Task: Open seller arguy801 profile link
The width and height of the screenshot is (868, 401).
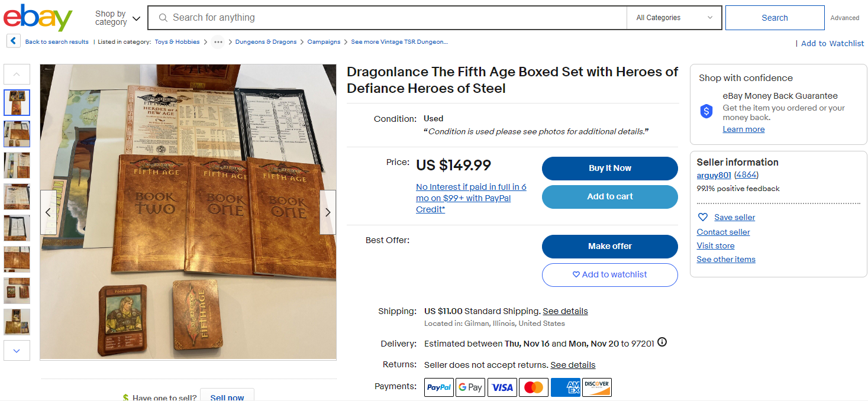Action: pyautogui.click(x=714, y=175)
